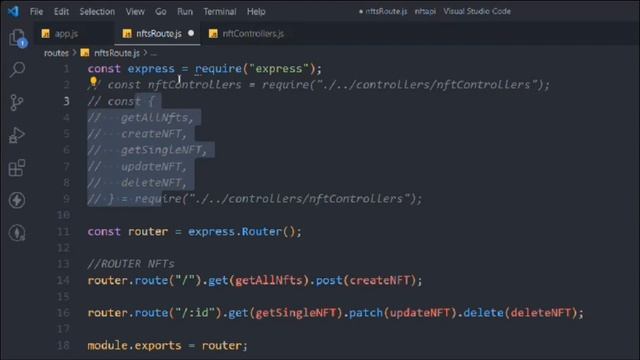Image resolution: width=640 pixels, height=360 pixels.
Task: Open the View menu
Action: point(135,11)
